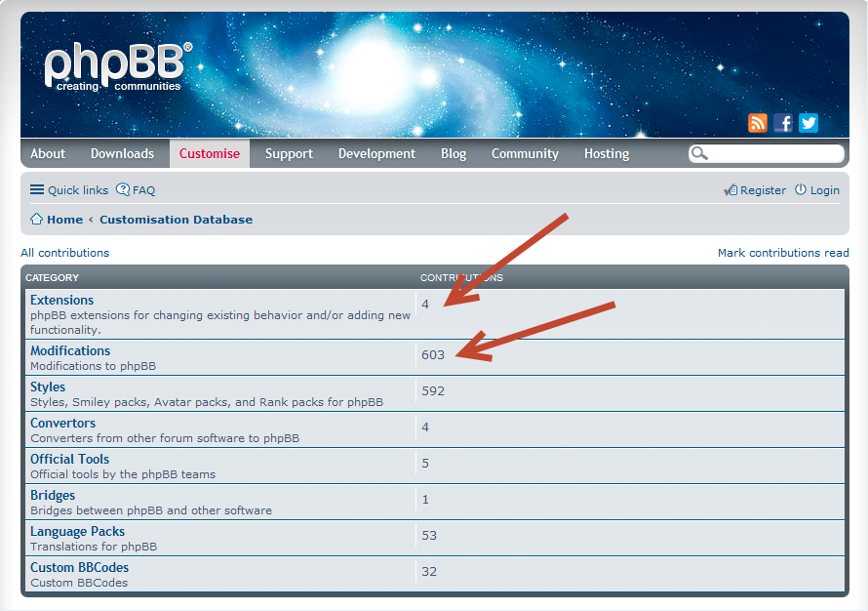Screen dimensions: 868x611
Task: Open the Extensions category
Action: pyautogui.click(x=62, y=300)
